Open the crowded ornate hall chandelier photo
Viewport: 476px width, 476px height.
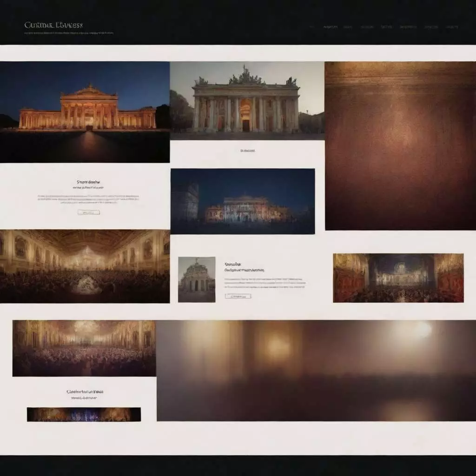pyautogui.click(x=85, y=266)
